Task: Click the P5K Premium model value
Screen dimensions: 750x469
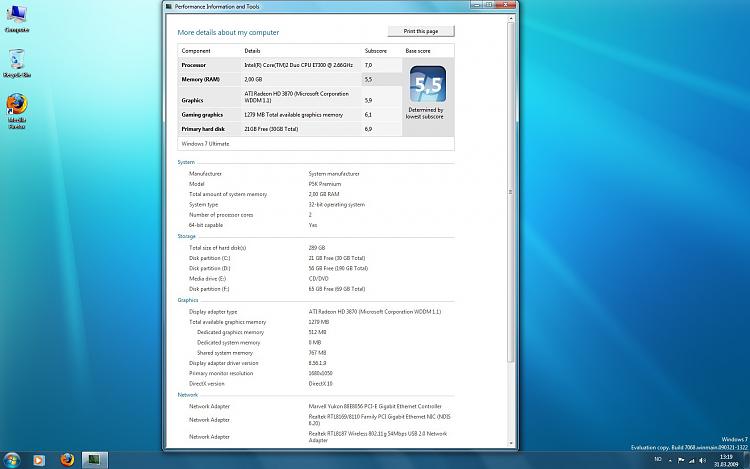Action: click(325, 184)
